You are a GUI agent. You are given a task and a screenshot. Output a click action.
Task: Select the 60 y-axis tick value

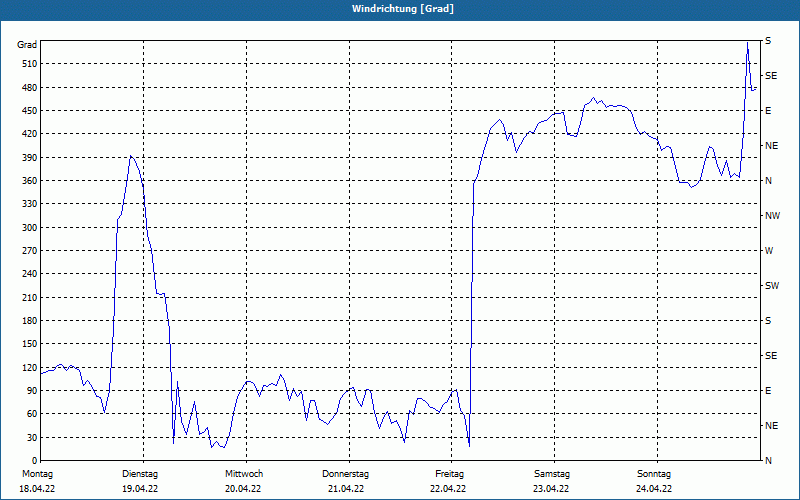(32, 414)
